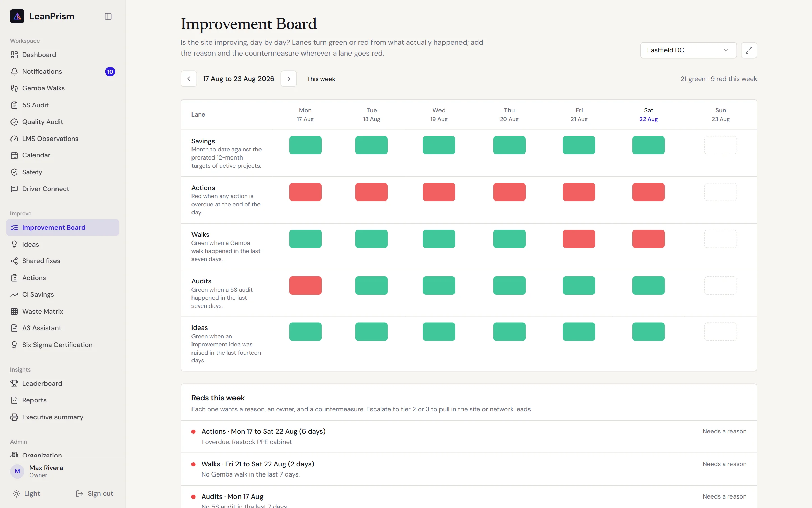Click the LeanPrism logo icon

[x=17, y=16]
